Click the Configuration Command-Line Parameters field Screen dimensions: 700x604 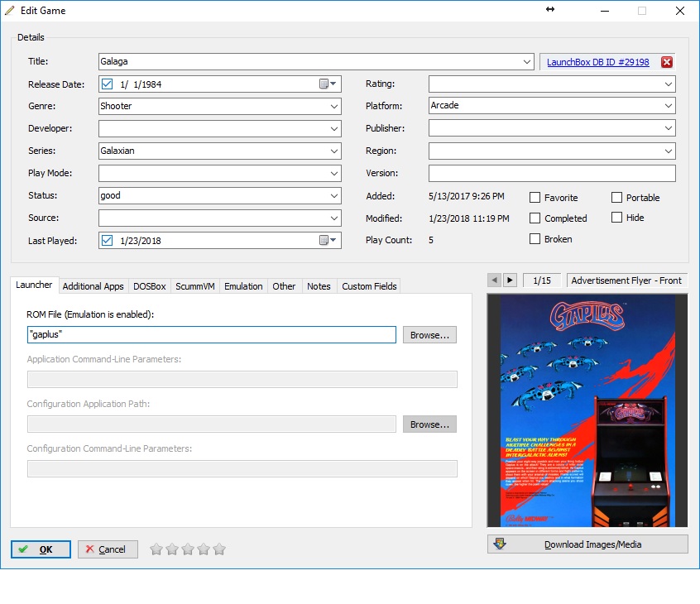click(242, 469)
